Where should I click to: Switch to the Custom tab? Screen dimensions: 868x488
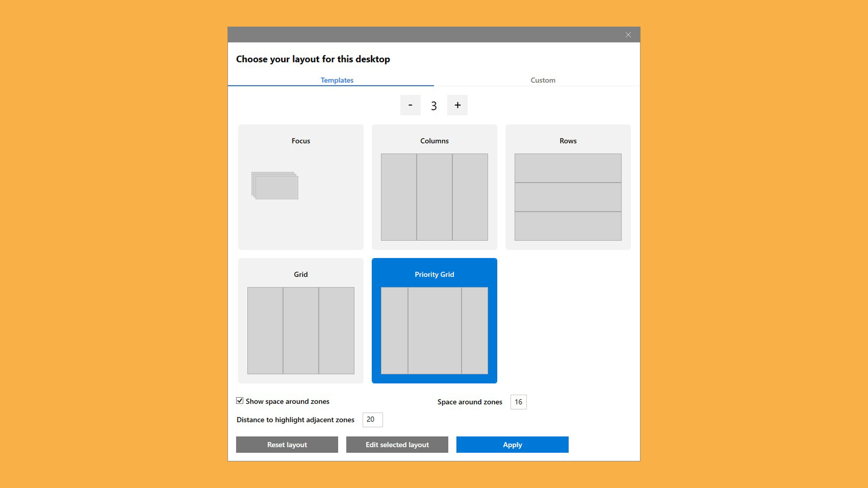point(542,80)
